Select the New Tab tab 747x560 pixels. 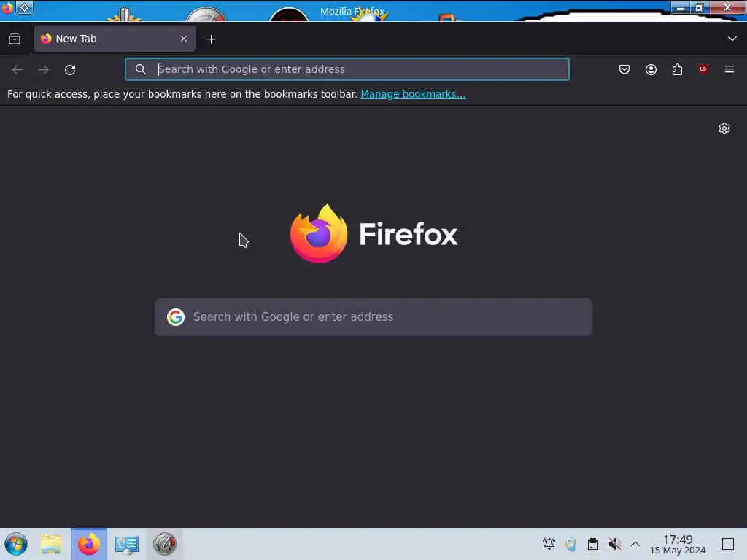tap(115, 39)
